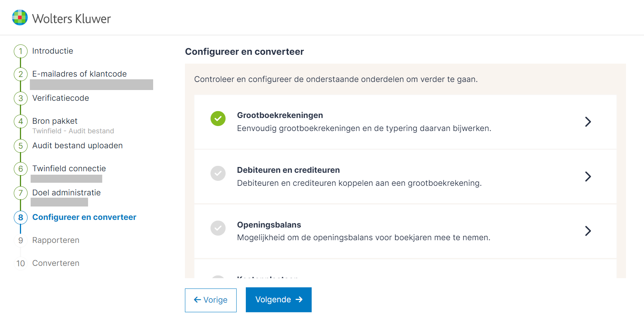
Task: Select step circle 10 for Converteren
Action: 20,263
